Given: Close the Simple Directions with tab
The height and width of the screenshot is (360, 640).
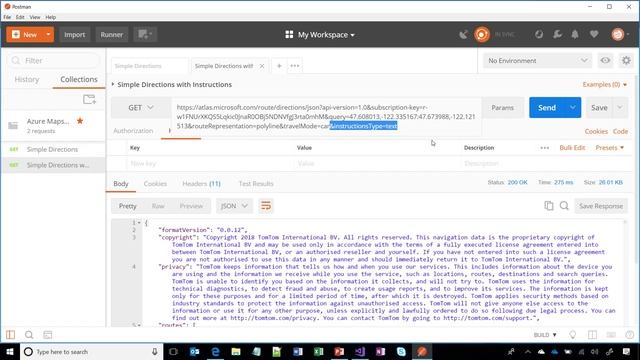Looking at the screenshot, I should click(262, 66).
